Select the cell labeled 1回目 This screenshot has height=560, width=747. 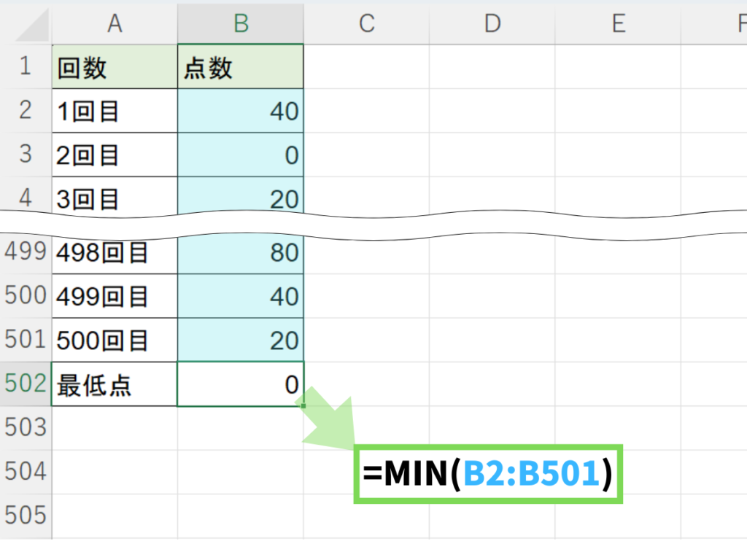coord(115,111)
